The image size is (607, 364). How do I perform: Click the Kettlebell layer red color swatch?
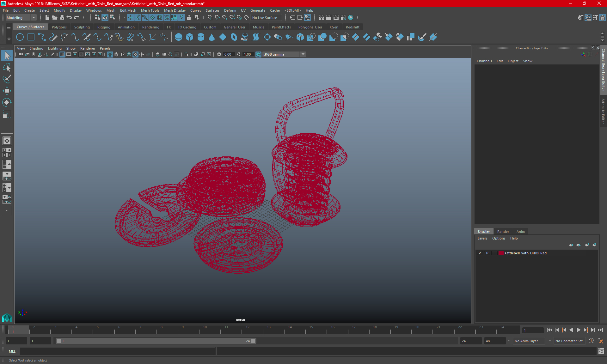[x=501, y=253]
